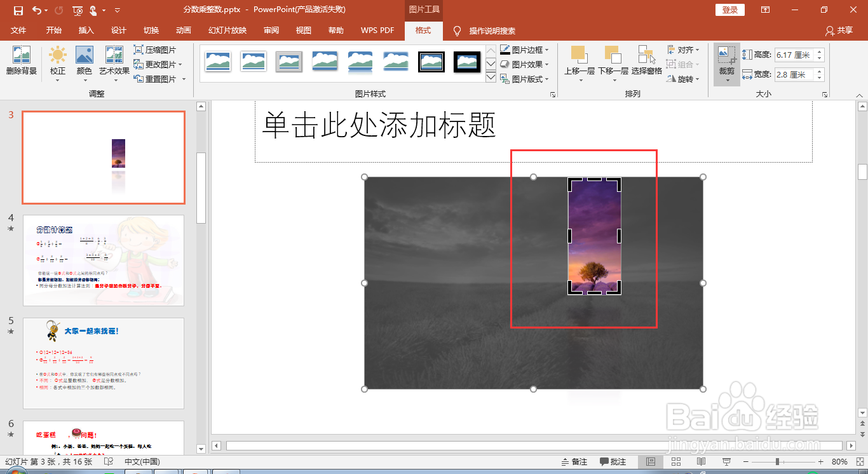
Task: Click the Ribbon display options icon
Action: (766, 10)
